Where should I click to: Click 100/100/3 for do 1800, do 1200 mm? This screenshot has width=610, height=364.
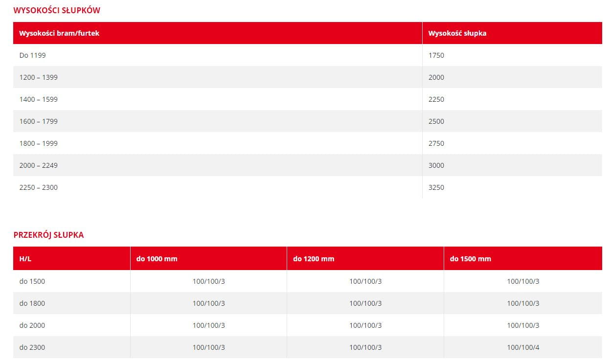click(x=365, y=303)
